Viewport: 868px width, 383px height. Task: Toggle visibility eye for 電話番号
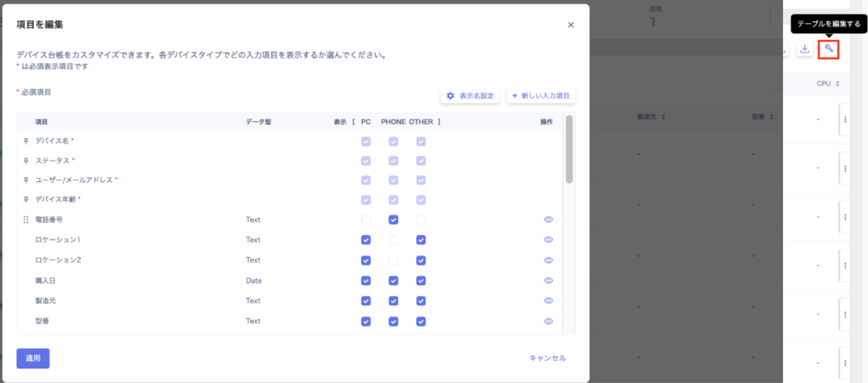548,219
